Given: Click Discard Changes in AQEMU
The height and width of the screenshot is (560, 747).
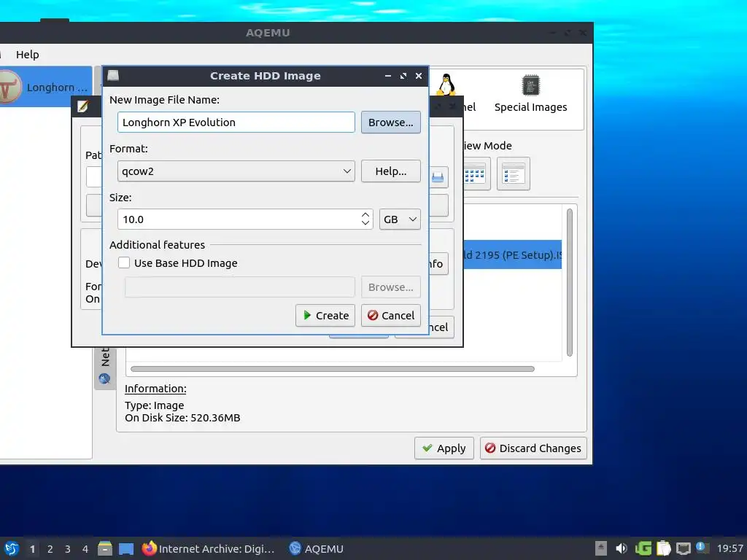Looking at the screenshot, I should pyautogui.click(x=533, y=448).
